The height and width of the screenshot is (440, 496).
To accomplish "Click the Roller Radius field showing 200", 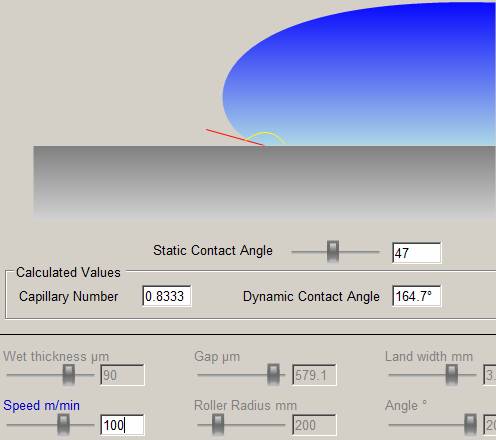I will pyautogui.click(x=314, y=425).
